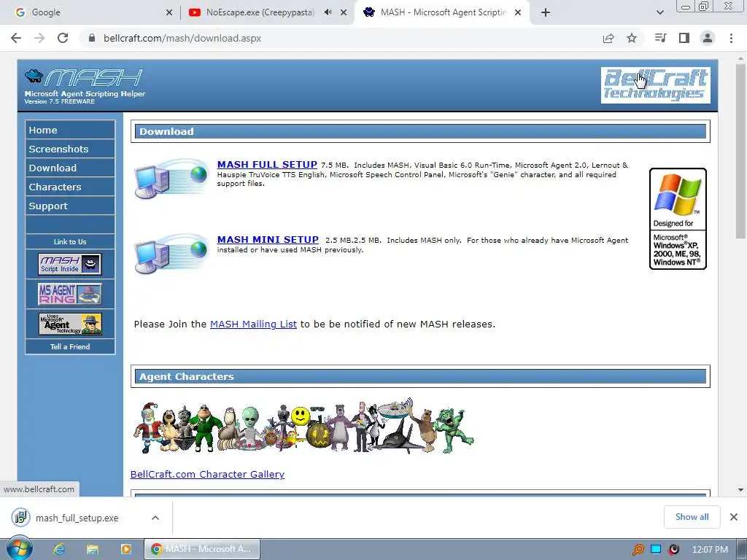The height and width of the screenshot is (560, 747).
Task: Click the agent characters group image
Action: 303,426
